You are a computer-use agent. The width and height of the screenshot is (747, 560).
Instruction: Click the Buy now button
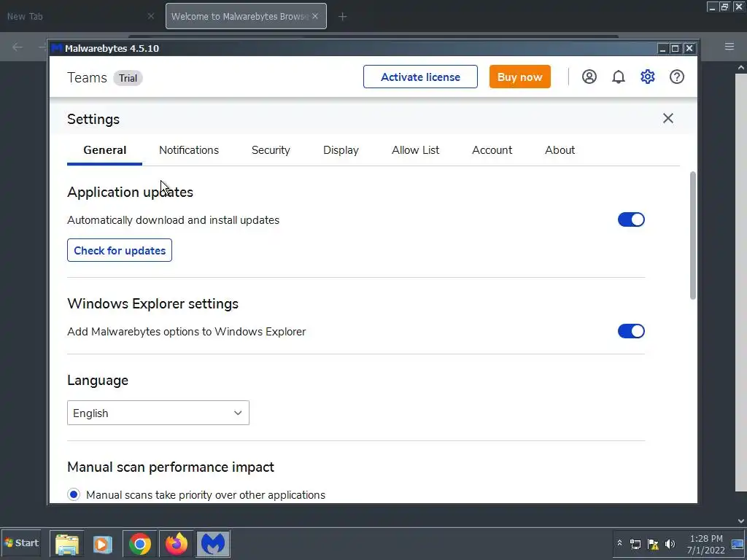pyautogui.click(x=519, y=77)
